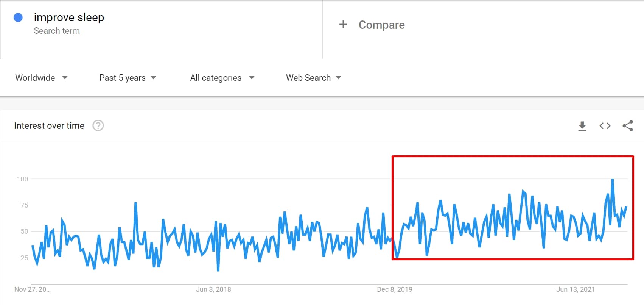Open the embed code icon
Image resolution: width=644 pixels, height=305 pixels.
605,126
